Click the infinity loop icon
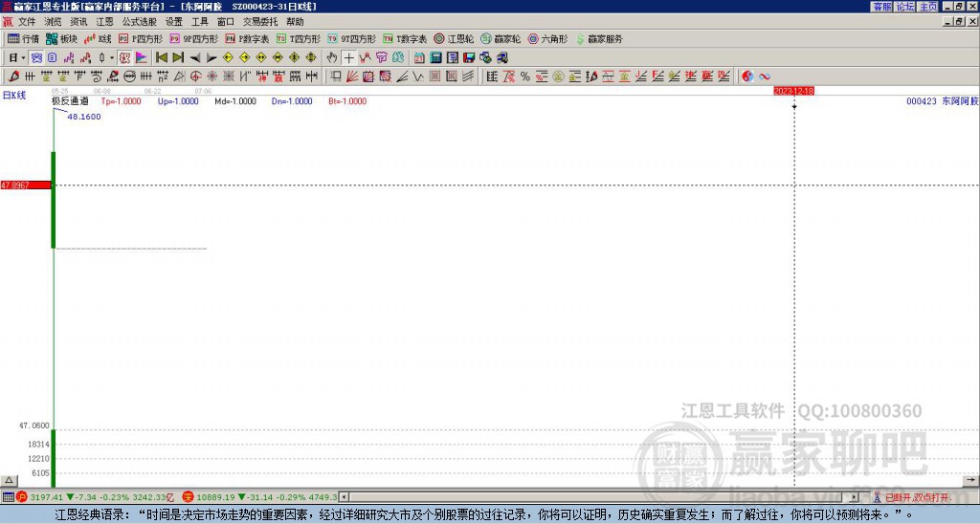 coord(765,76)
